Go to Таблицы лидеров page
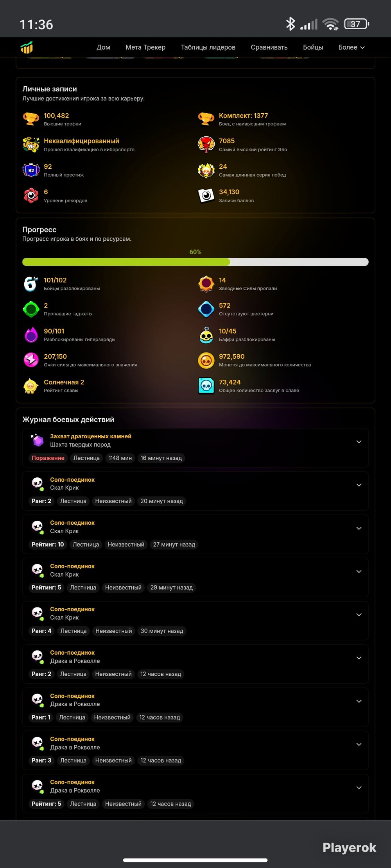This screenshot has height=868, width=391. point(208,47)
